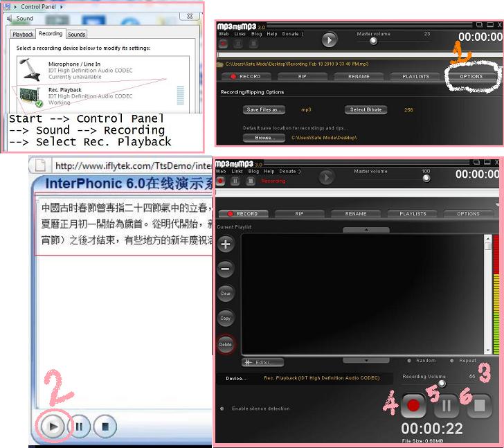Click the Save Files as... button

264,109
